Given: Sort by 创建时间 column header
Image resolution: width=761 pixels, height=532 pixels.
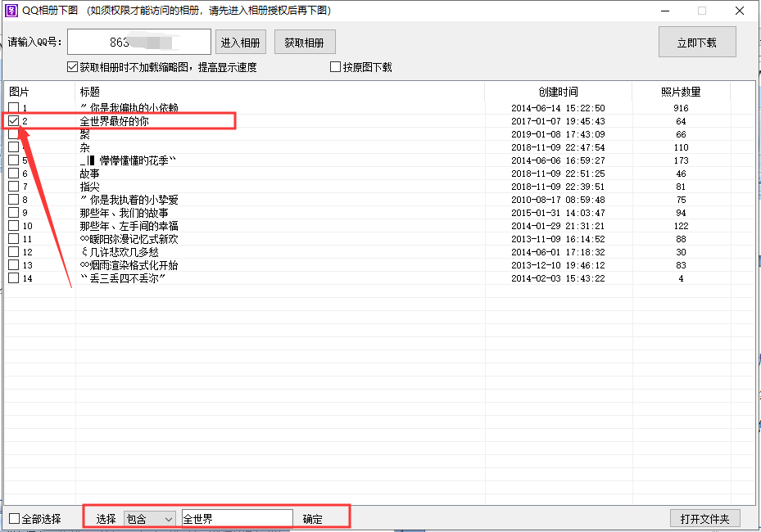Looking at the screenshot, I should [x=558, y=92].
